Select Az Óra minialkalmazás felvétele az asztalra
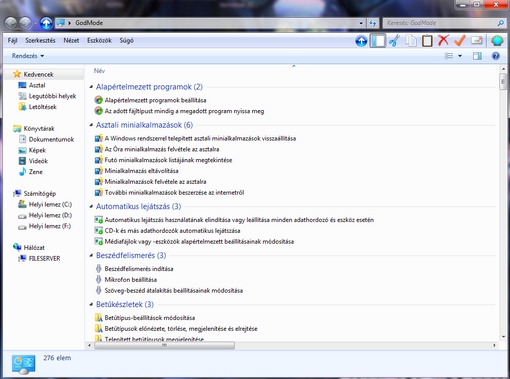This screenshot has height=379, width=510. click(x=157, y=149)
